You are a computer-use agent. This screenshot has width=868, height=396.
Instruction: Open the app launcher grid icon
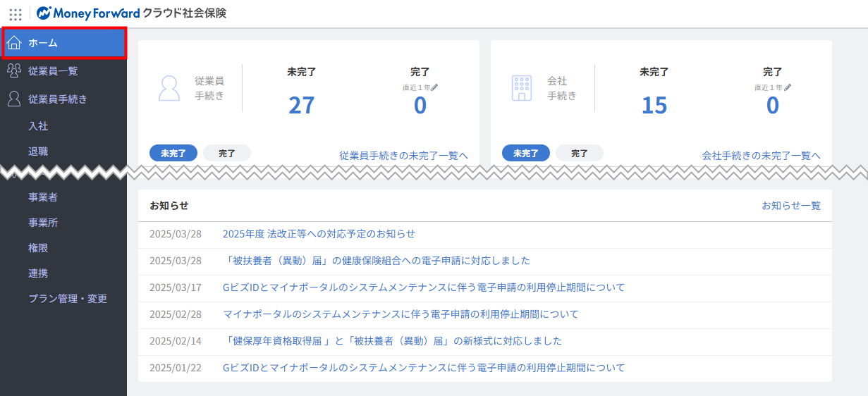click(x=15, y=13)
